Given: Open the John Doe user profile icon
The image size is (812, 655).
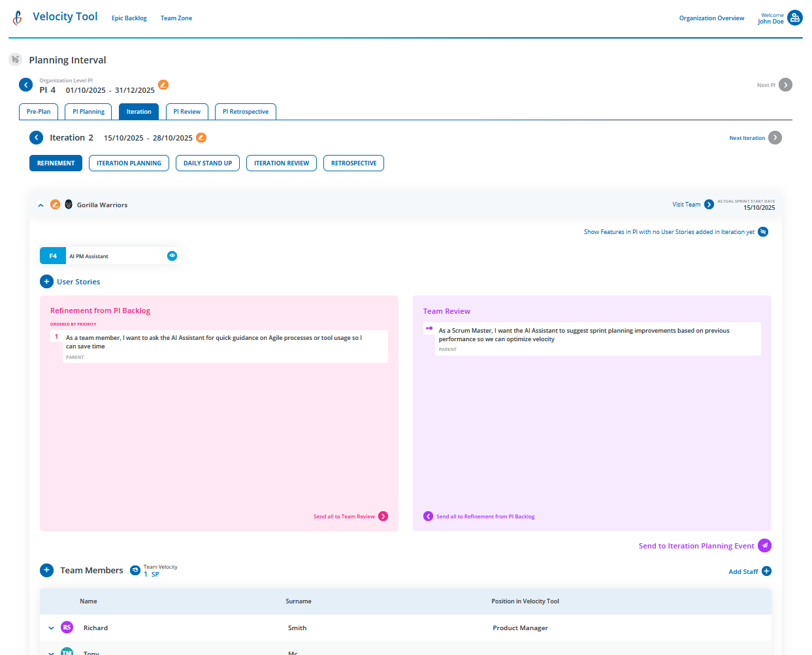Looking at the screenshot, I should coord(794,18).
